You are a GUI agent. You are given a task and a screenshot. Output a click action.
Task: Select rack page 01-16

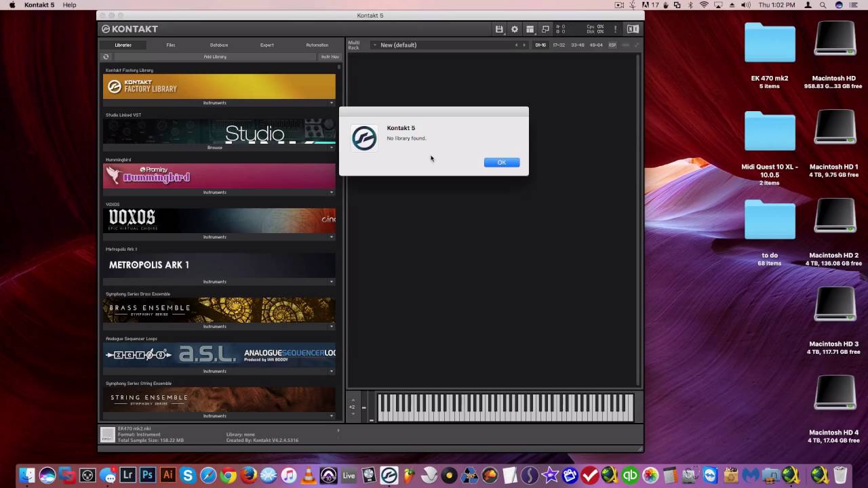point(540,45)
